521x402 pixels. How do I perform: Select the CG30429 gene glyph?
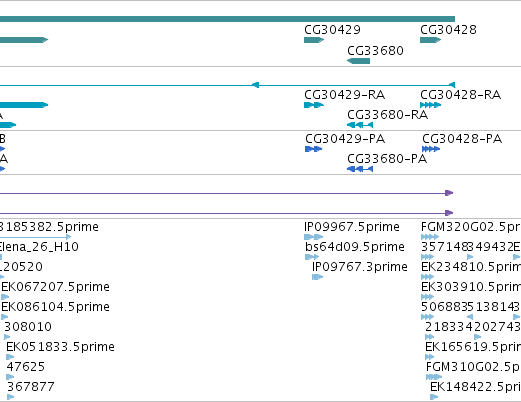314,40
